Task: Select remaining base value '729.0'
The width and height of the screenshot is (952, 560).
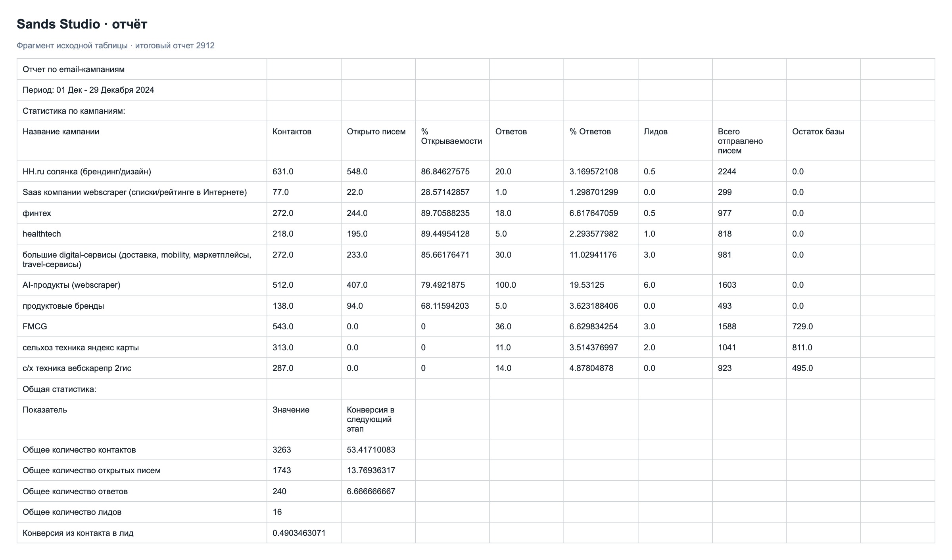Action: coord(802,327)
